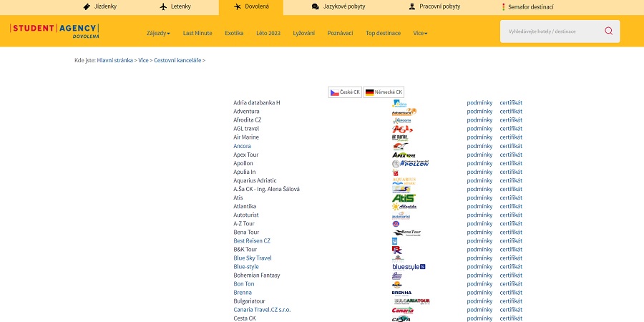This screenshot has width=644, height=322.
Task: Select the Dovolená top tab
Action: (251, 6)
